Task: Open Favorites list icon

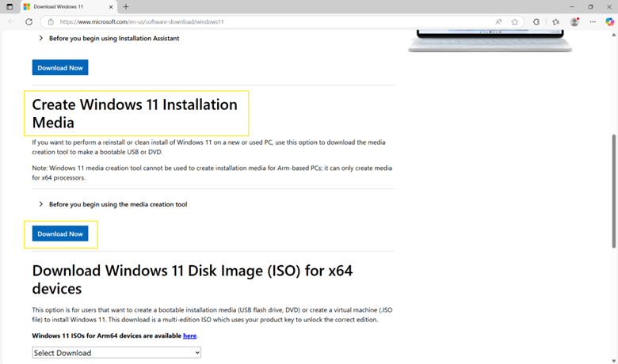Action: coord(555,21)
